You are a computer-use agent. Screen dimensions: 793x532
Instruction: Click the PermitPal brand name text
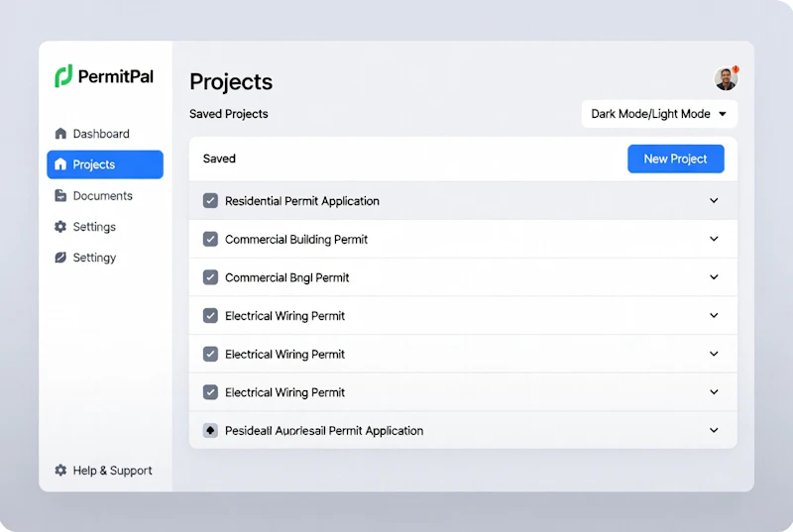click(116, 77)
